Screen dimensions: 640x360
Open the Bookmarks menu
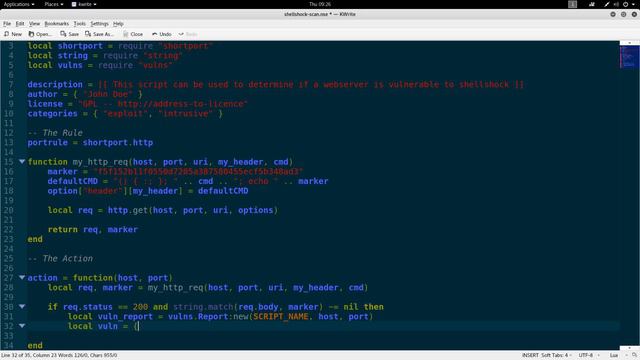pos(57,24)
